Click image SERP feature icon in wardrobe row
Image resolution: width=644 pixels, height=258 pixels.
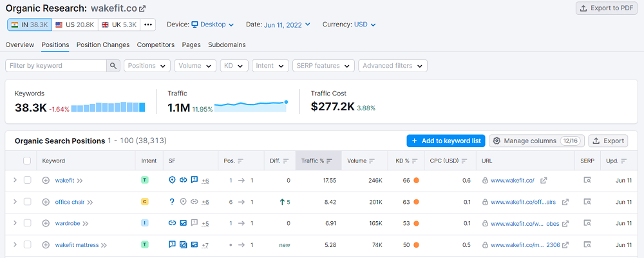183,223
